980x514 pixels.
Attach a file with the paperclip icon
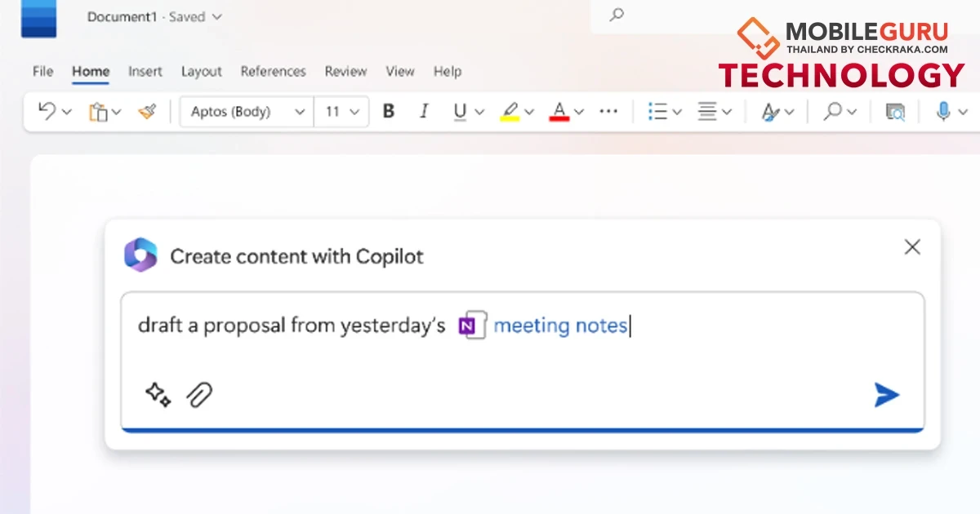(x=200, y=395)
